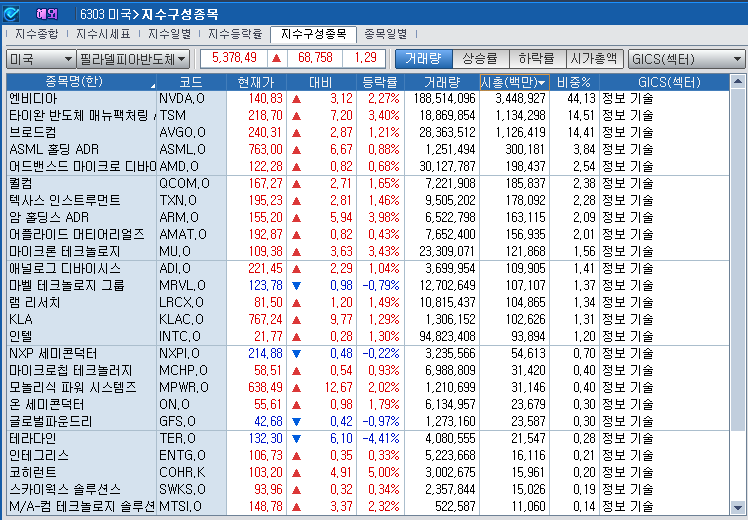Click the 코드 column header
The image size is (748, 520).
tap(191, 82)
